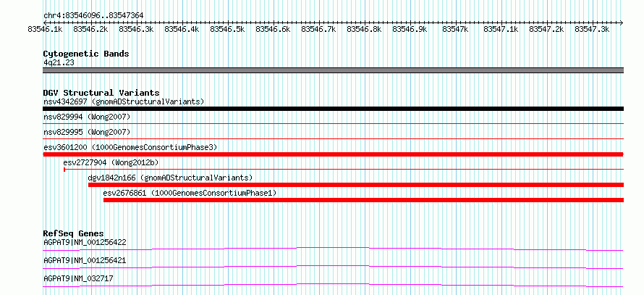
Task: Click the 83546.7k ruler tick label
Action: tap(318, 29)
